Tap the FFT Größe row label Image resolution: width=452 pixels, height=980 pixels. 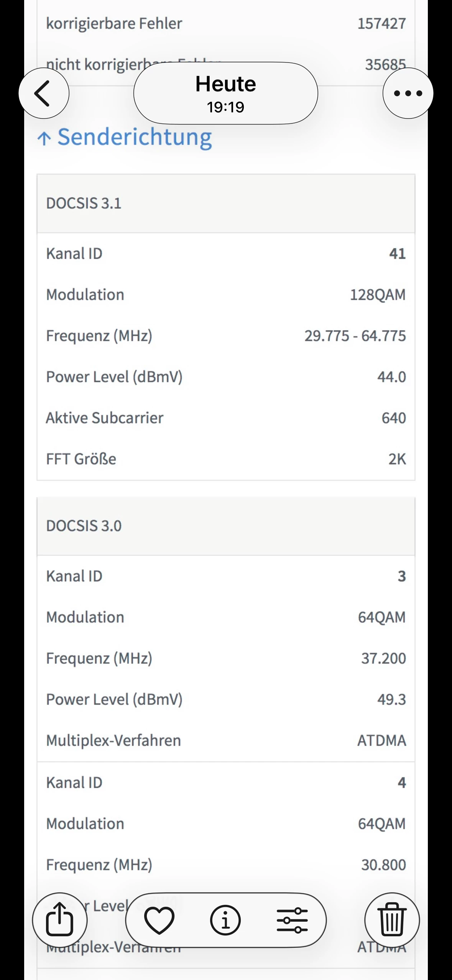click(81, 459)
